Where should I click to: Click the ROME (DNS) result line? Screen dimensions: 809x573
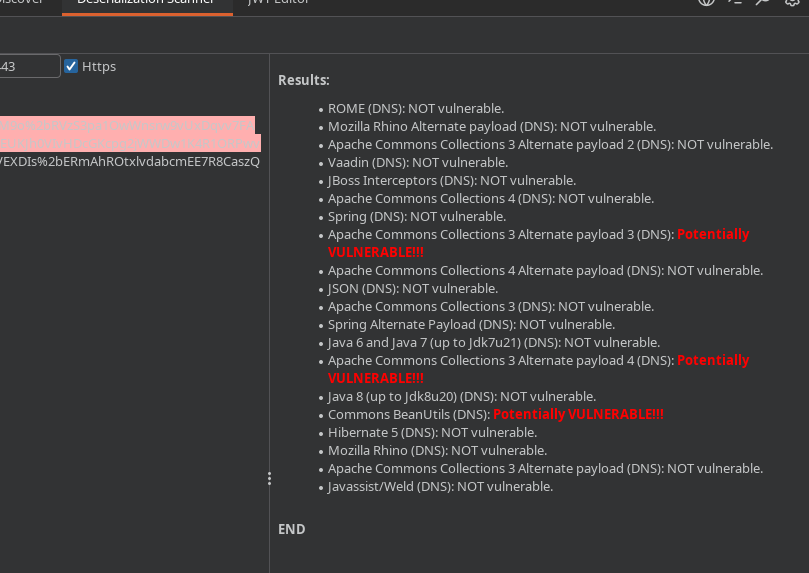pos(415,108)
